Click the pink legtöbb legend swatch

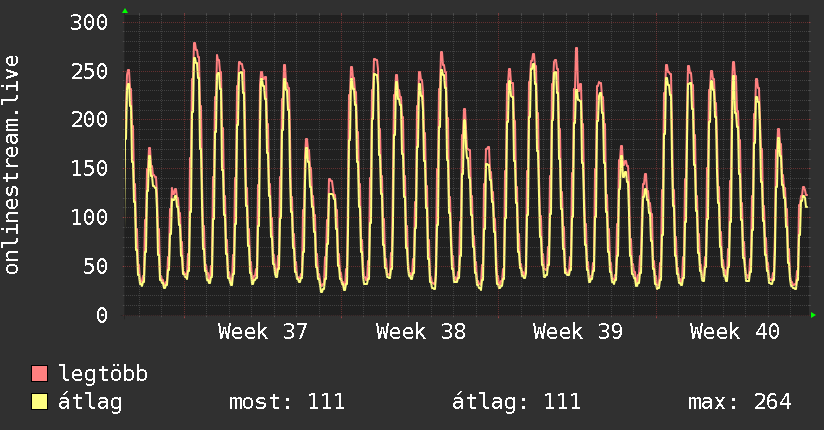(39, 373)
